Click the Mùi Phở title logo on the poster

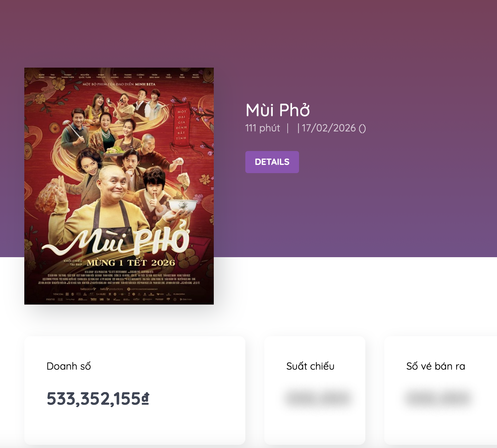[126, 240]
